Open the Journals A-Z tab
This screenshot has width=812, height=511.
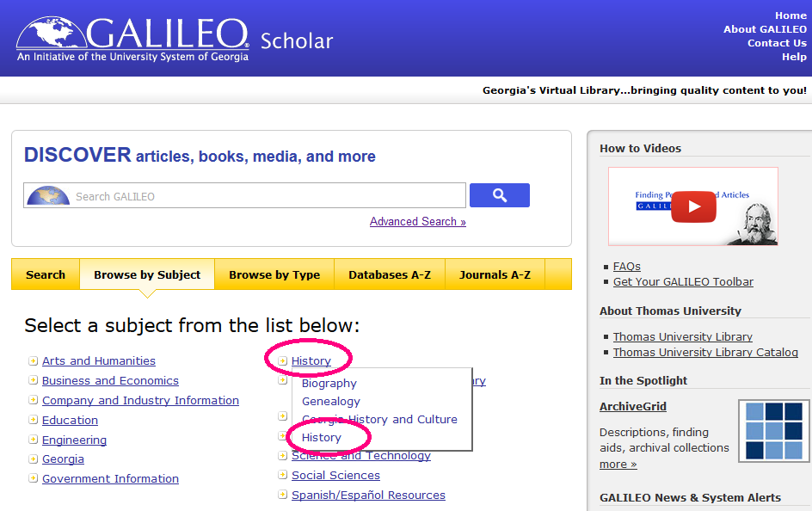pyautogui.click(x=495, y=274)
